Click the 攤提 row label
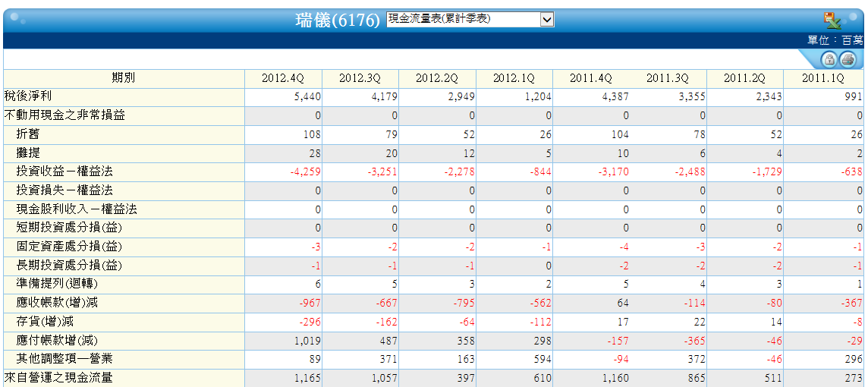This screenshot has height=387, width=868. click(28, 153)
